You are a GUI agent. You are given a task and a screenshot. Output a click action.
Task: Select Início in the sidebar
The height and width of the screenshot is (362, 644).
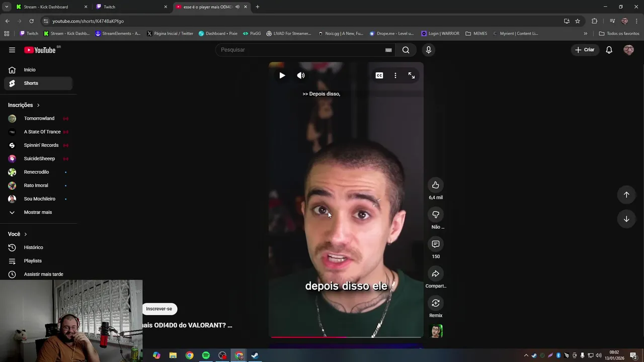point(38,70)
